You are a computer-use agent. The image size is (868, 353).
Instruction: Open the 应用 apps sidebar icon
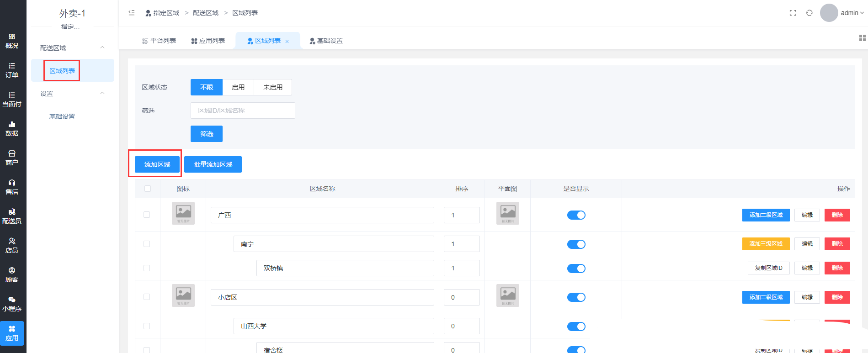point(12,333)
